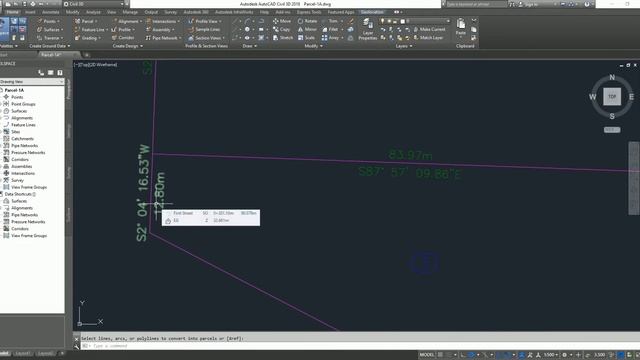640x360 pixels.
Task: Expand the Create Design panel
Action: 128,46
